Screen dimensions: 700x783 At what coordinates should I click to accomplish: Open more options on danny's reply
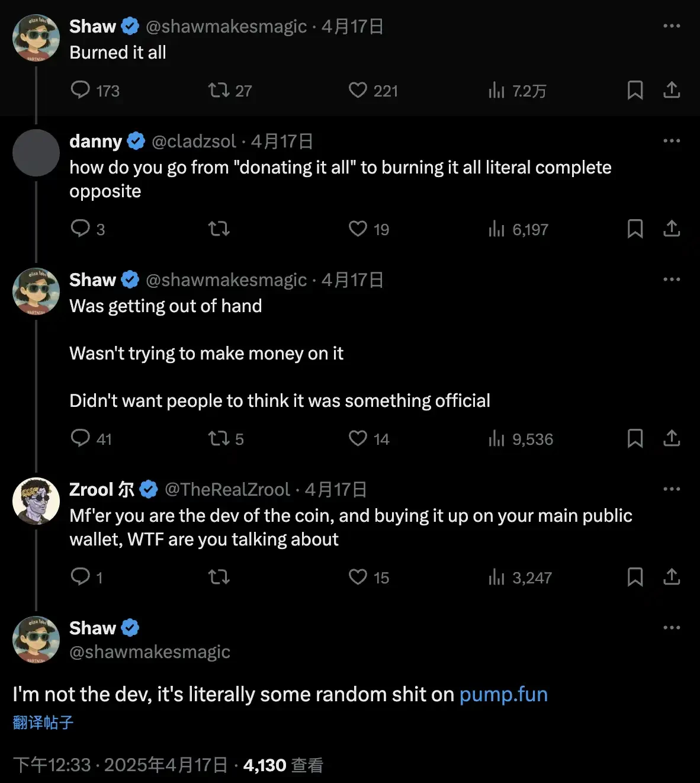(x=672, y=141)
